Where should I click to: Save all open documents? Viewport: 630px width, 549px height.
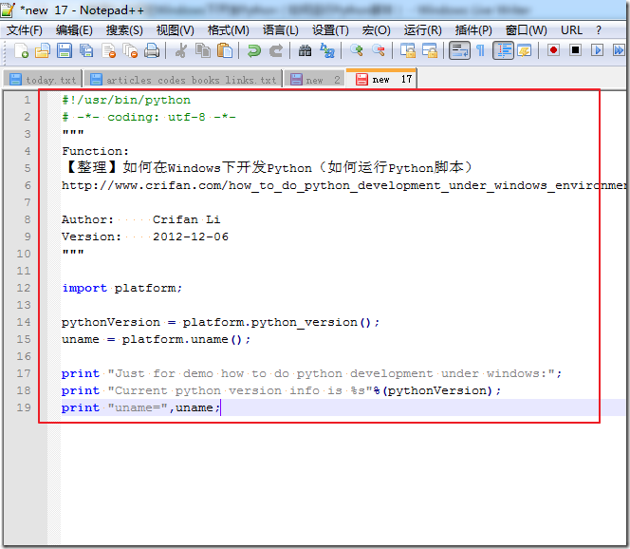(86, 51)
